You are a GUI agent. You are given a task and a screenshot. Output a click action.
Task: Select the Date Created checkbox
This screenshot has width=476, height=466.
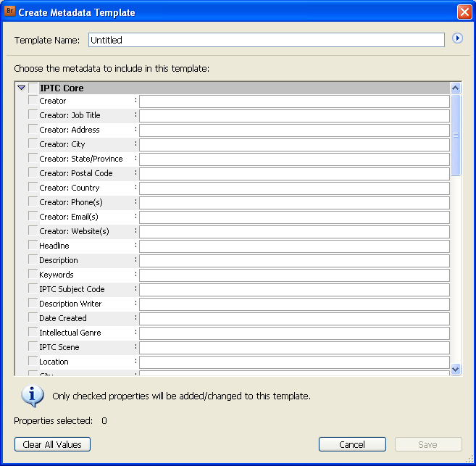pos(33,318)
